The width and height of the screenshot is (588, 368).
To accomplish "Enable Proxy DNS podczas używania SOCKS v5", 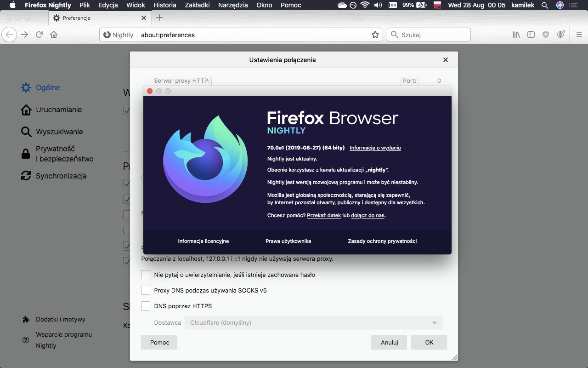I will (146, 290).
